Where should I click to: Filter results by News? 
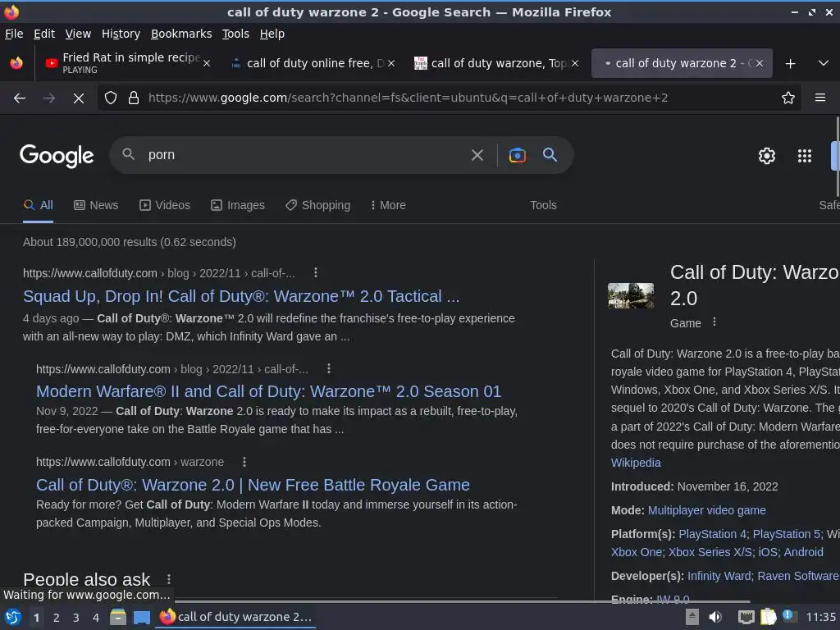96,205
